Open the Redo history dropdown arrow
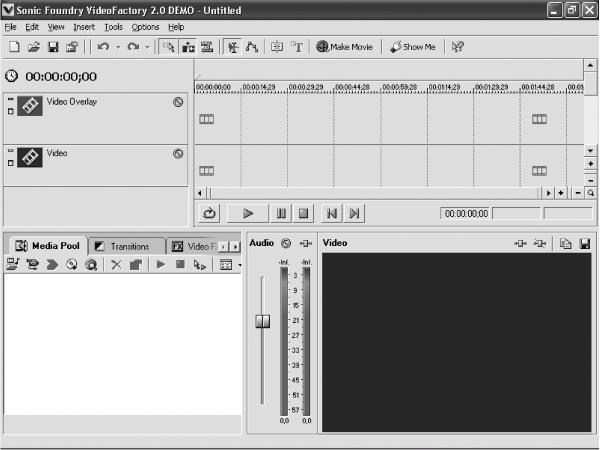Screen dimensions: 600x450 tap(148, 47)
